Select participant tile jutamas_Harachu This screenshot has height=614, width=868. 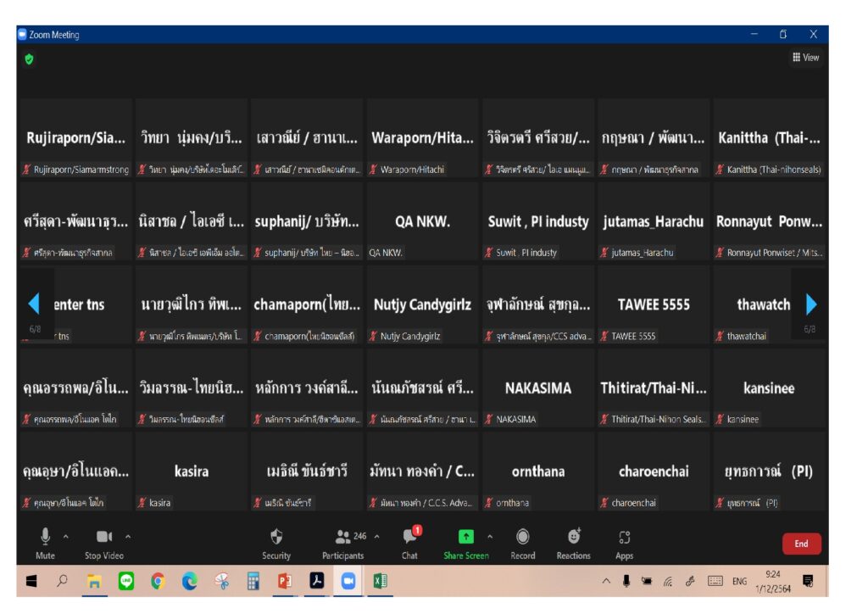click(654, 221)
